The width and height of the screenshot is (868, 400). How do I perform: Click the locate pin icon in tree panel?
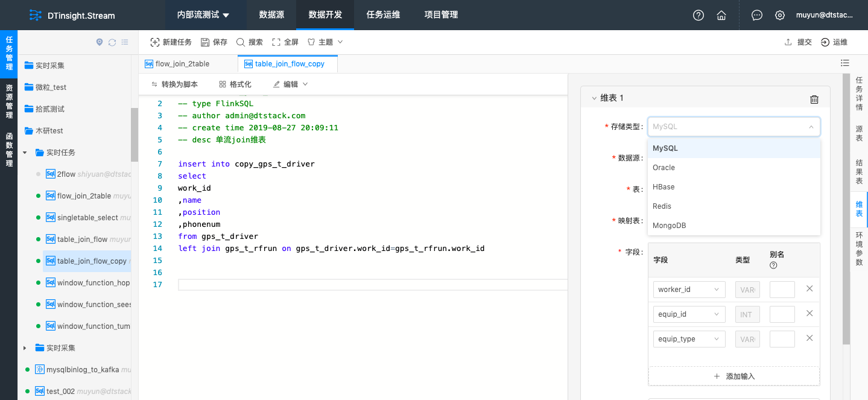point(100,42)
